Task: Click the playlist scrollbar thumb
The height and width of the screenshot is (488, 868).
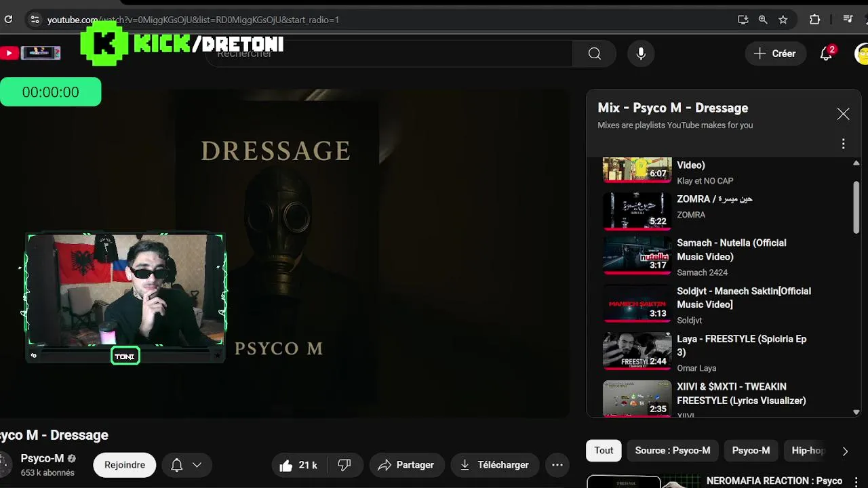Action: click(856, 207)
